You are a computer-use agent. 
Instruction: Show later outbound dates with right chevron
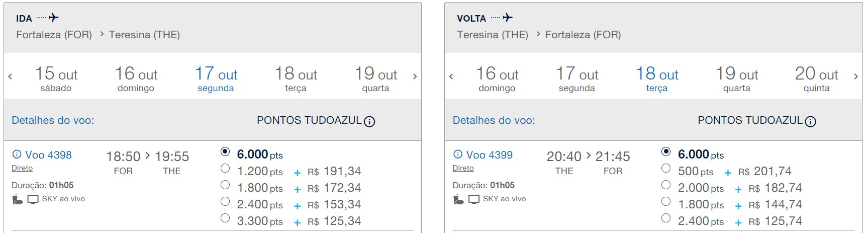(x=415, y=76)
